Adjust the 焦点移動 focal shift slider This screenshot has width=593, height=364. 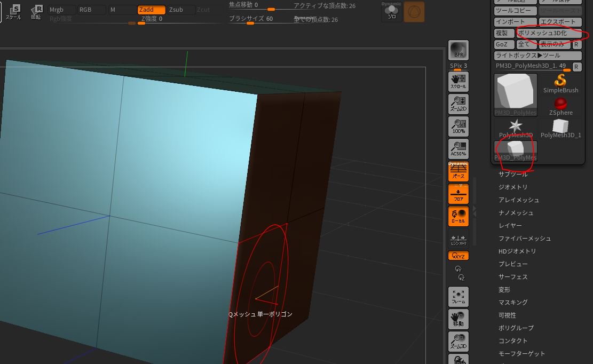[258, 5]
